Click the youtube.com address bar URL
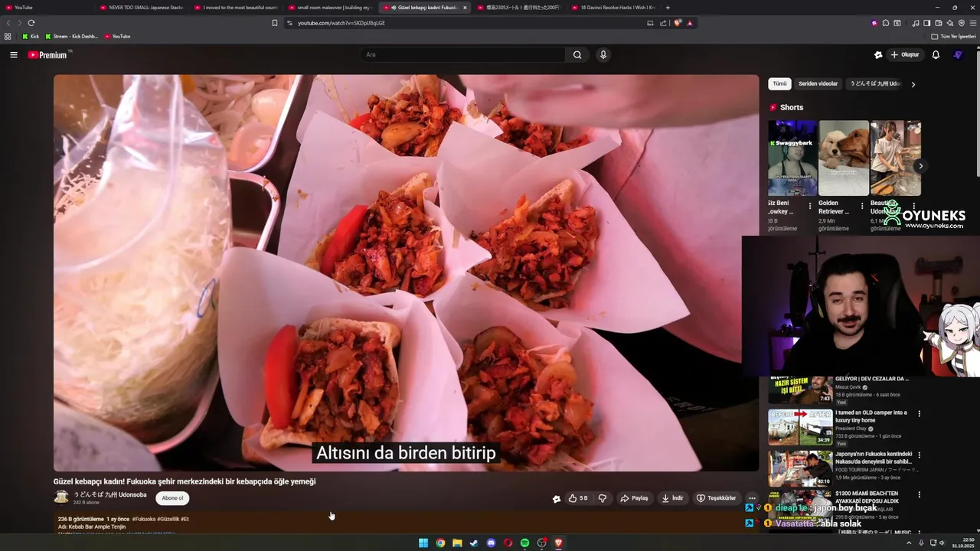Viewport: 980px width, 551px height. point(341,23)
